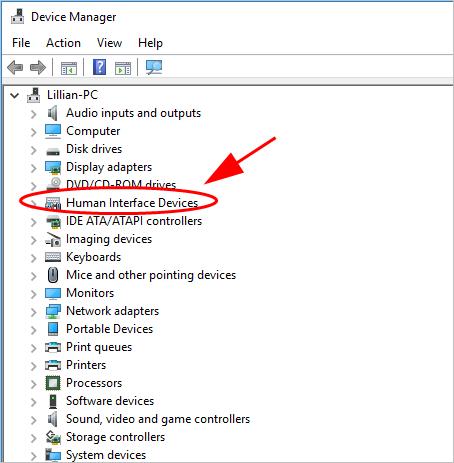Open the View menu
The width and height of the screenshot is (454, 463).
109,43
